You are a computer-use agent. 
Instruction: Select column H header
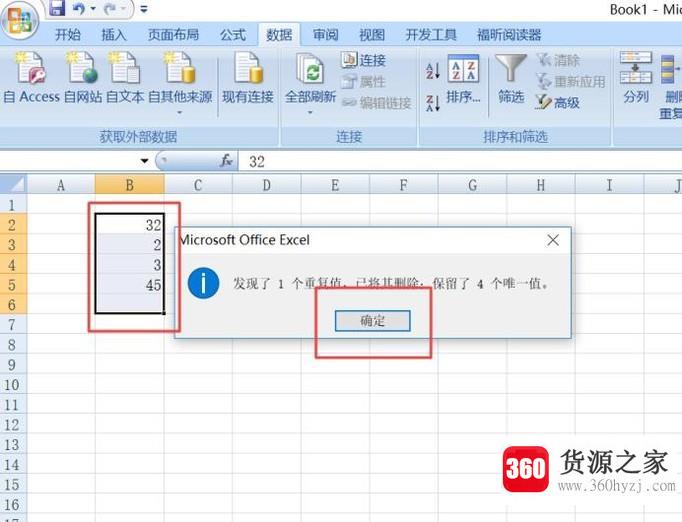coord(541,185)
